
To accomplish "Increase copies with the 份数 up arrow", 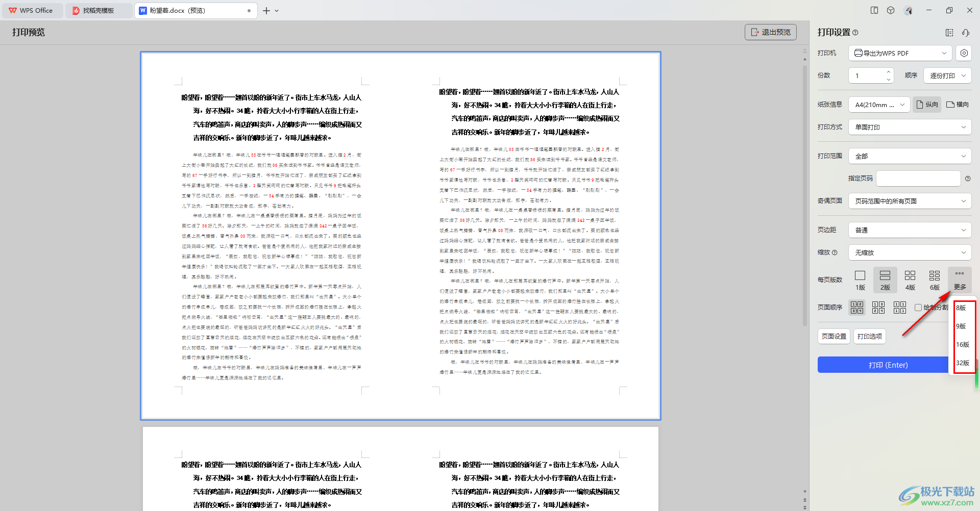I will [889, 72].
